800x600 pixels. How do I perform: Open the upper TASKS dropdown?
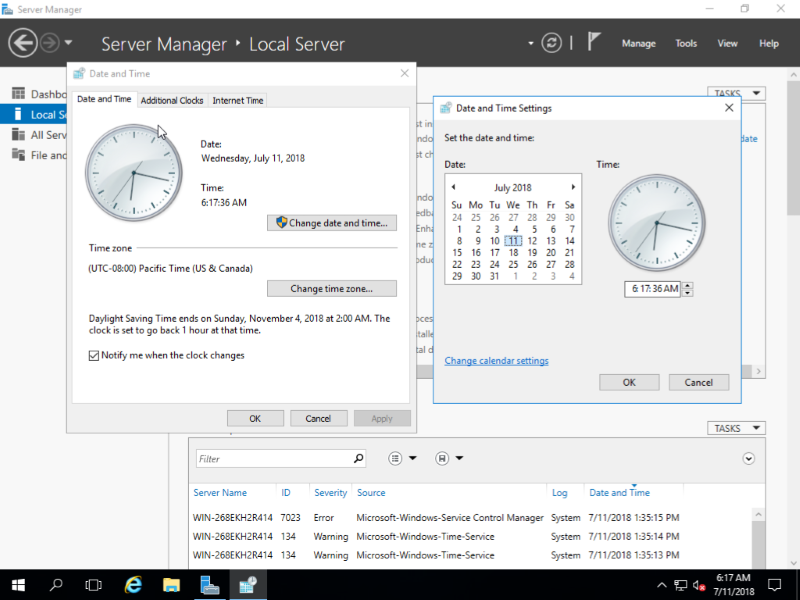[736, 93]
